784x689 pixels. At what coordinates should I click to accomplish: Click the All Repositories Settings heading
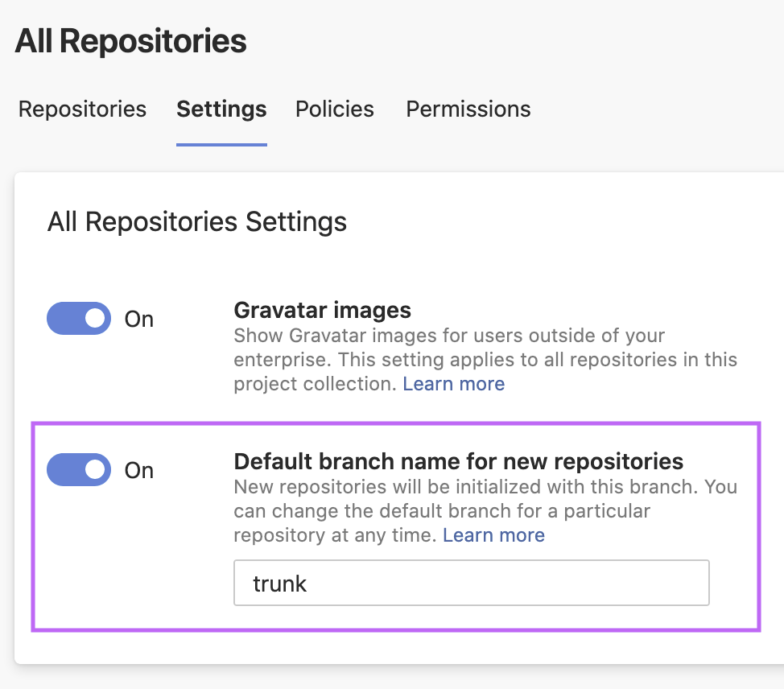click(x=197, y=221)
